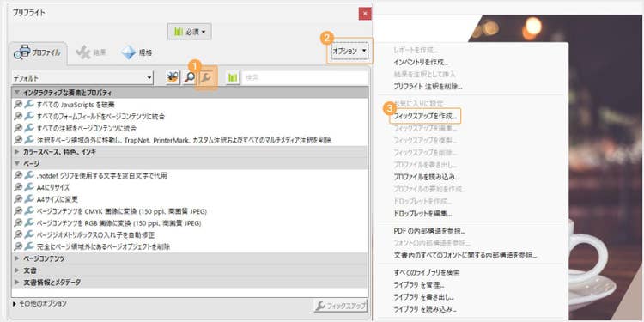Choose フィックスアップを作成... menu item

click(425, 116)
